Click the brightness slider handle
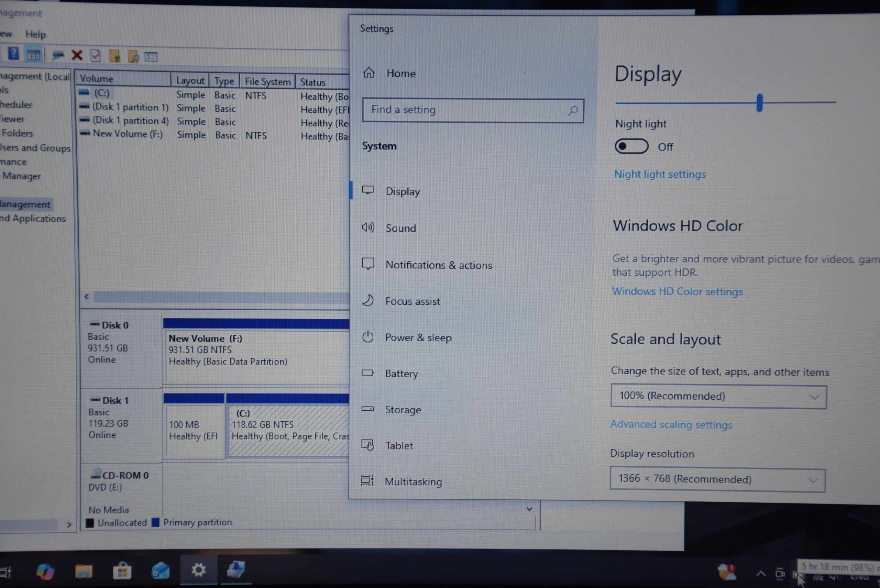 760,102
